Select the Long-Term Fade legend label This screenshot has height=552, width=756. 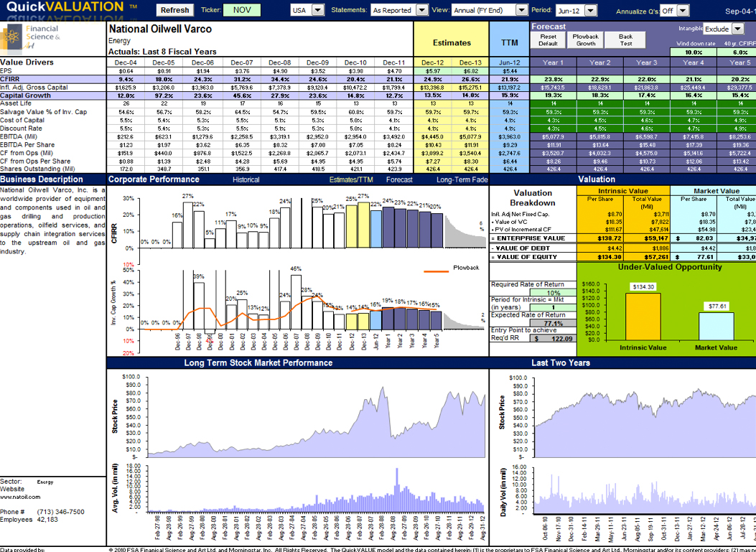pos(462,180)
